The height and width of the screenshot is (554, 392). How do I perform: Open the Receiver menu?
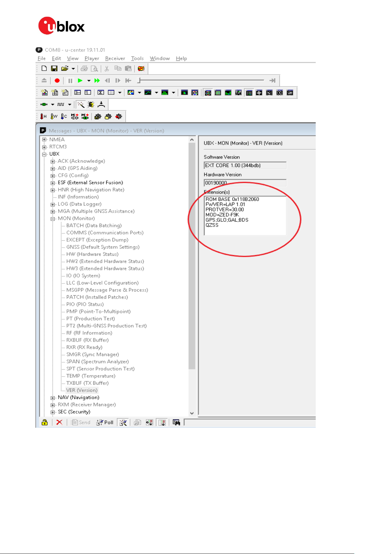pos(115,59)
